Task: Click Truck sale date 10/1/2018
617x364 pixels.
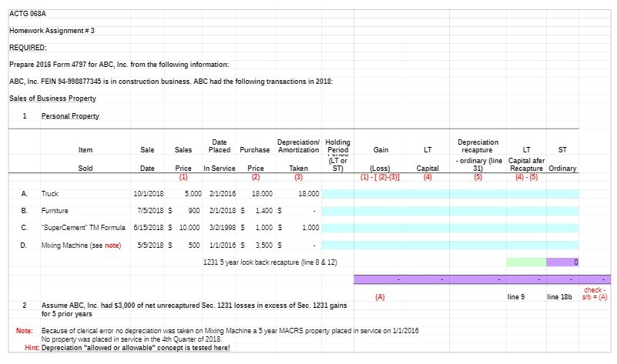Action: coord(149,194)
